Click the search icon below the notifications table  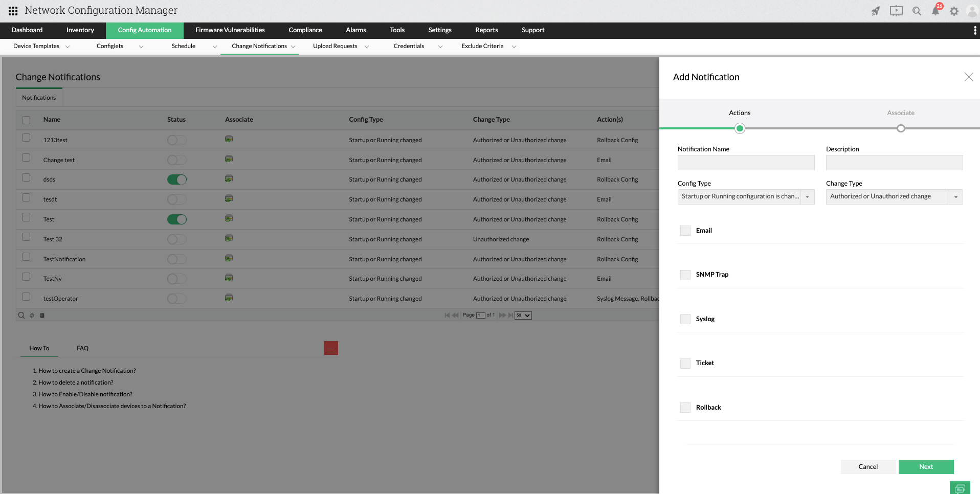coord(21,315)
